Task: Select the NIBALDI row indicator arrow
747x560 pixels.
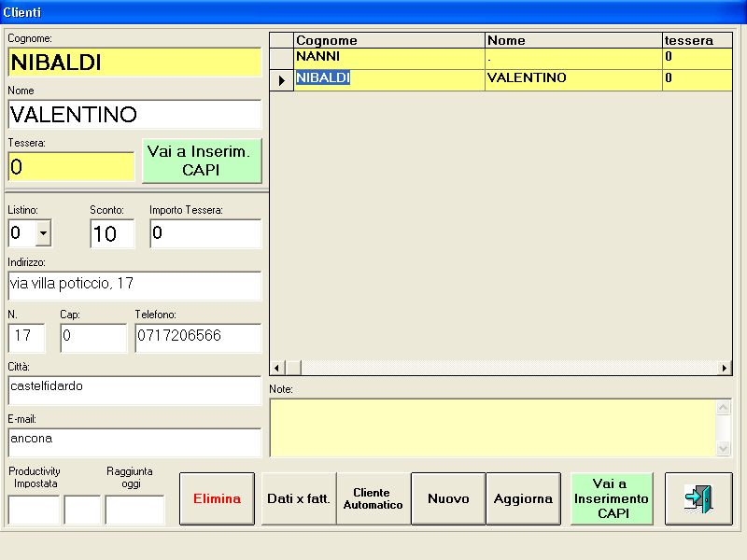Action: (282, 80)
